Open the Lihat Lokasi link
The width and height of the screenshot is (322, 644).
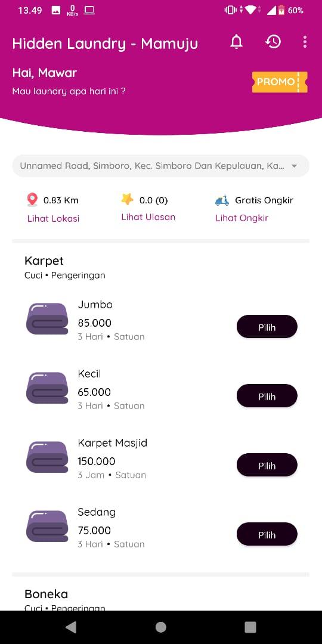click(54, 218)
